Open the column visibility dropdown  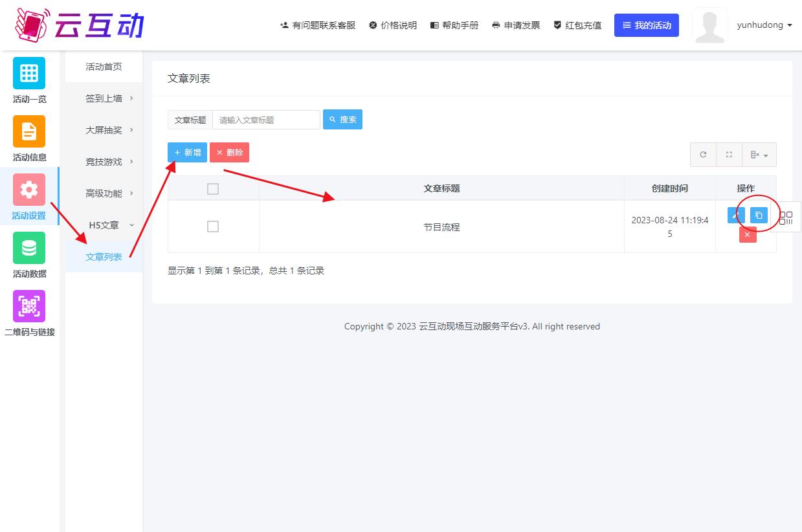click(x=759, y=155)
